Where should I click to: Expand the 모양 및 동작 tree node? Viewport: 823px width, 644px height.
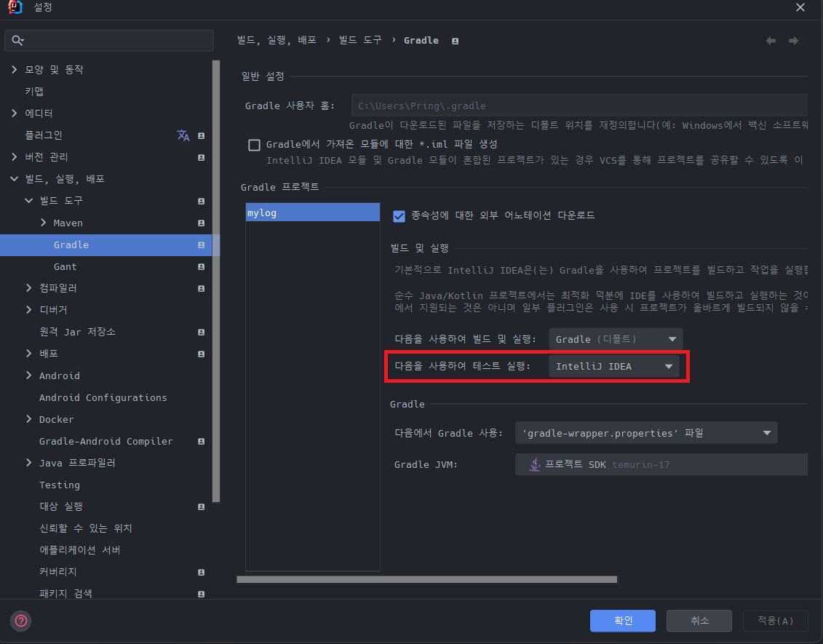(14, 69)
